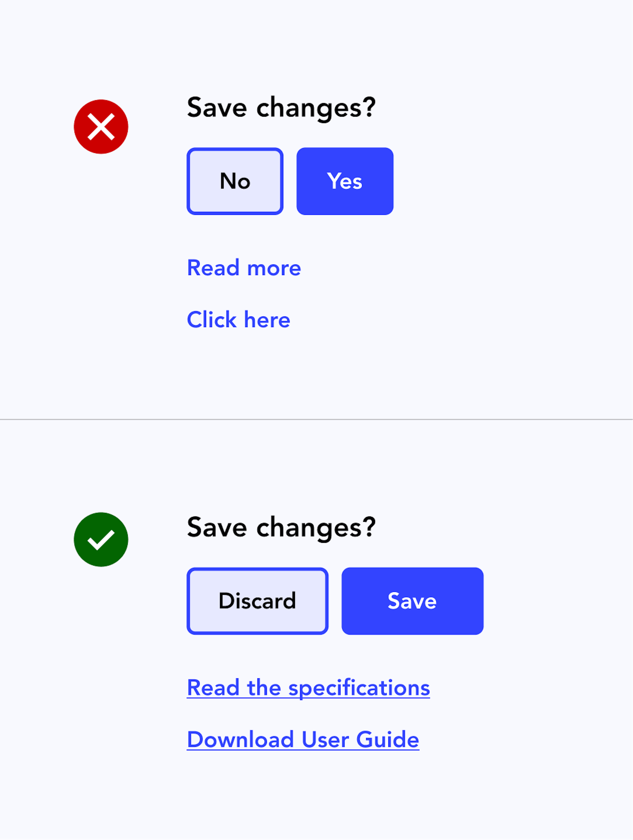This screenshot has width=633, height=840.
Task: Click the Download User Guide link
Action: point(303,740)
